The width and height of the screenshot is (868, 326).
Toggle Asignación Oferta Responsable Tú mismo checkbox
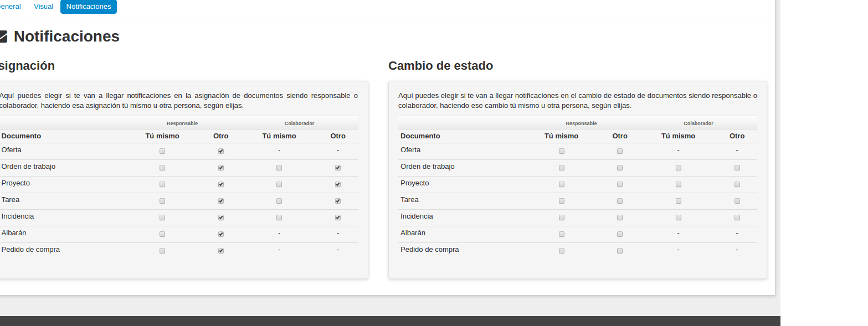pos(162,151)
